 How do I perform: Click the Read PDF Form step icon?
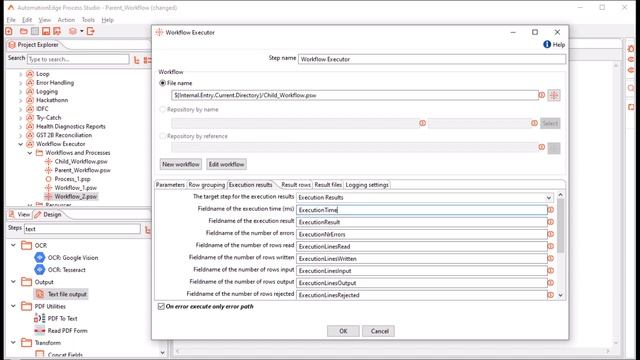(40, 330)
